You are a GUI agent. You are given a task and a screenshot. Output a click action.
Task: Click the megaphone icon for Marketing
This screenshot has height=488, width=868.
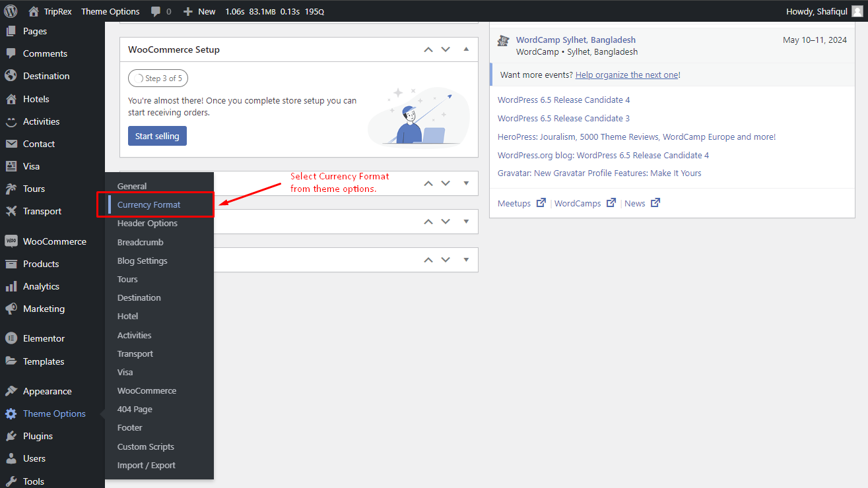tap(11, 309)
